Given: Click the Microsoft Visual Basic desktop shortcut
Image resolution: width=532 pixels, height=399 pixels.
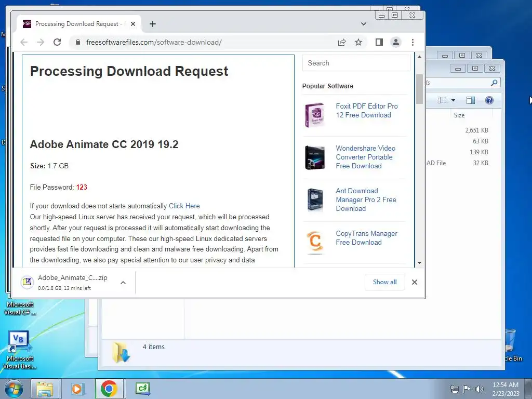Looking at the screenshot, I should tap(20, 350).
